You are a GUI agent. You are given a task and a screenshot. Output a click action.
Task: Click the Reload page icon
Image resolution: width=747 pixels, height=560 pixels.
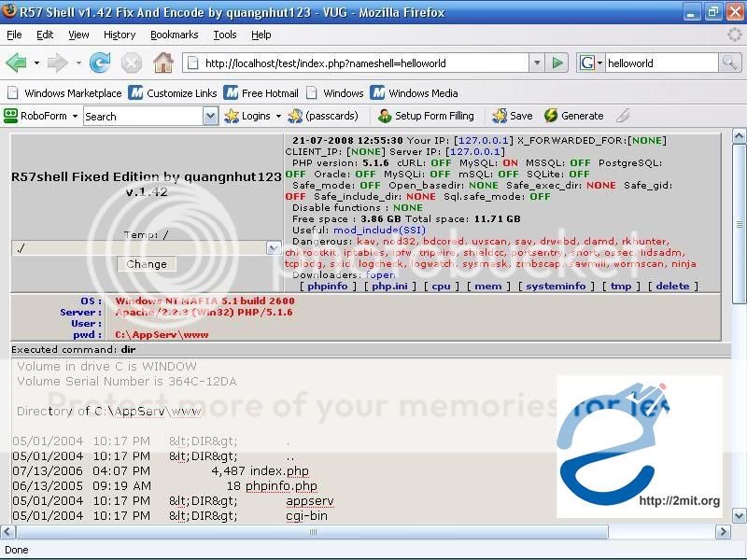click(100, 63)
